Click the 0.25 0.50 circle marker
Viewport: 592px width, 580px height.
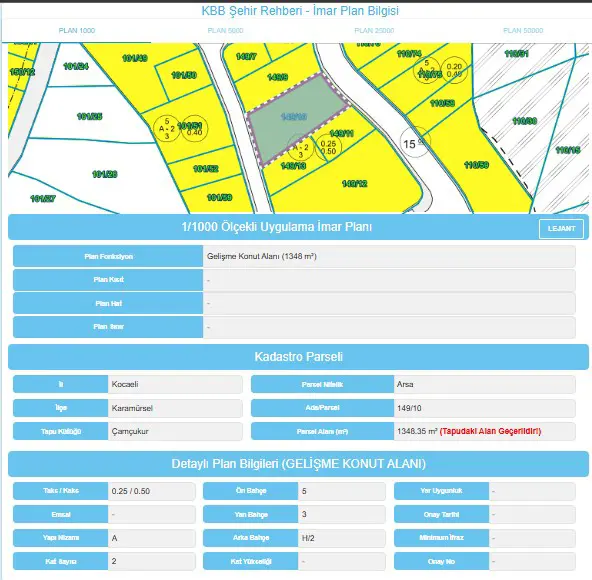tap(328, 147)
